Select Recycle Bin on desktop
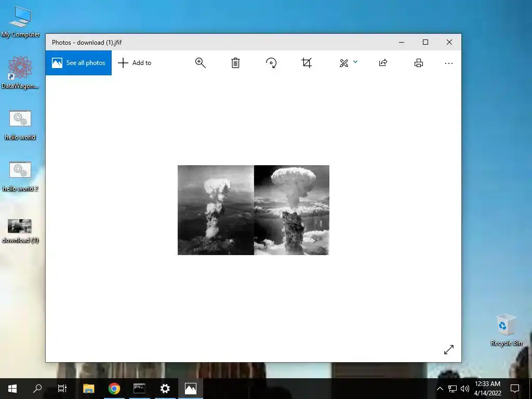The height and width of the screenshot is (399, 532). [506, 330]
